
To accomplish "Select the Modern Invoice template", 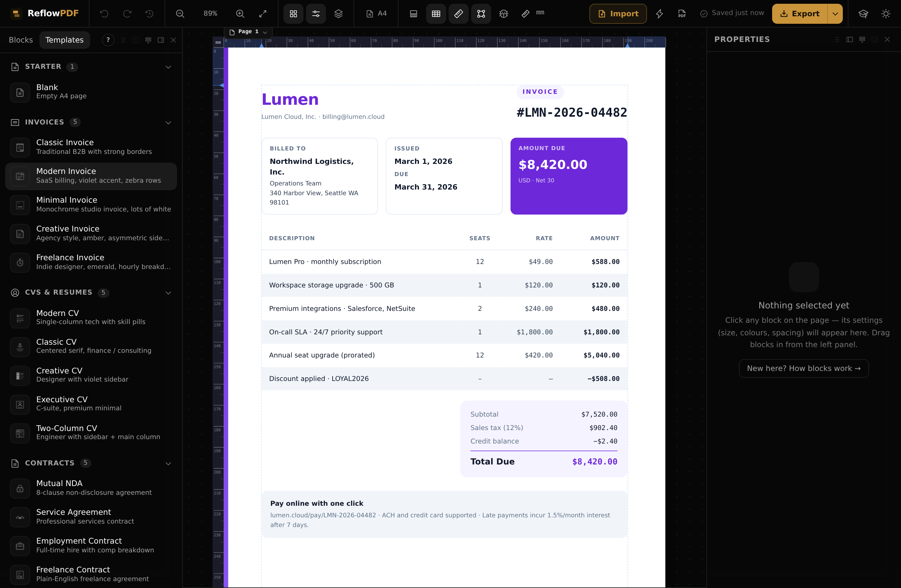I will pyautogui.click(x=91, y=176).
